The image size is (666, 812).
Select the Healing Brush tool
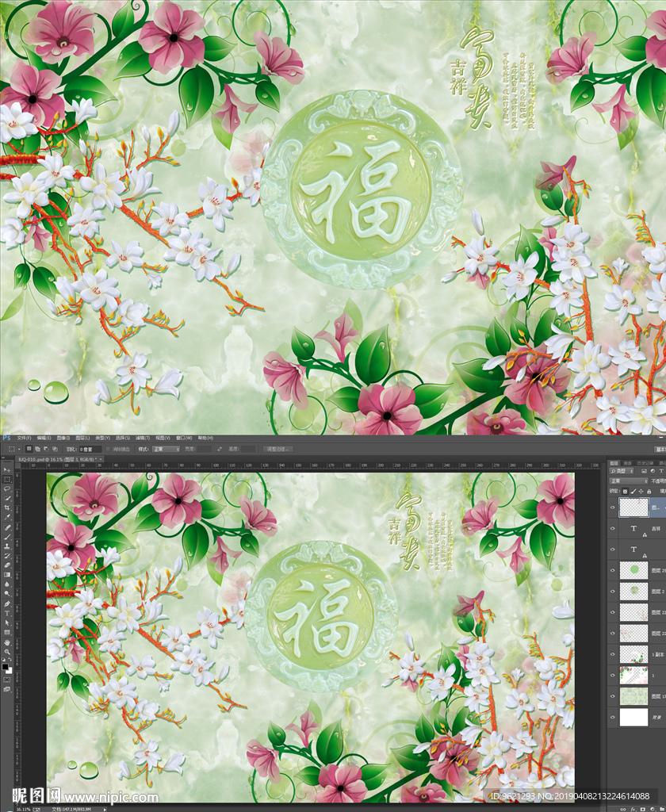[x=6, y=527]
